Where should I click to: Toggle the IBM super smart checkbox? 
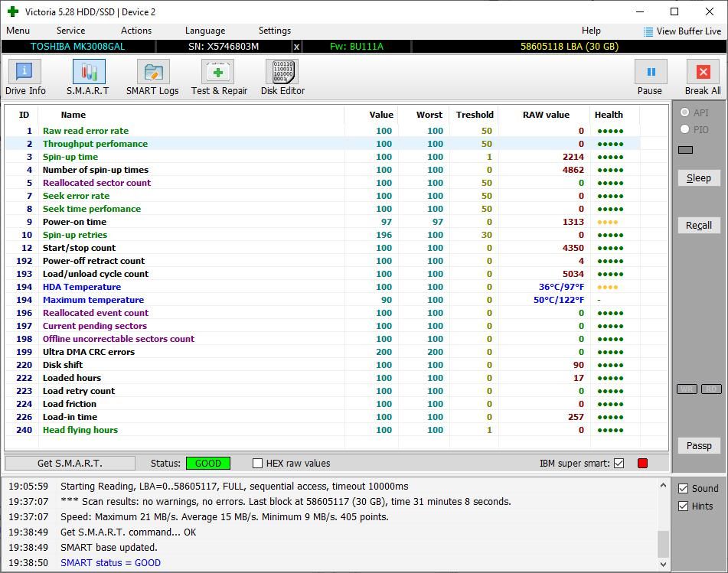(619, 463)
